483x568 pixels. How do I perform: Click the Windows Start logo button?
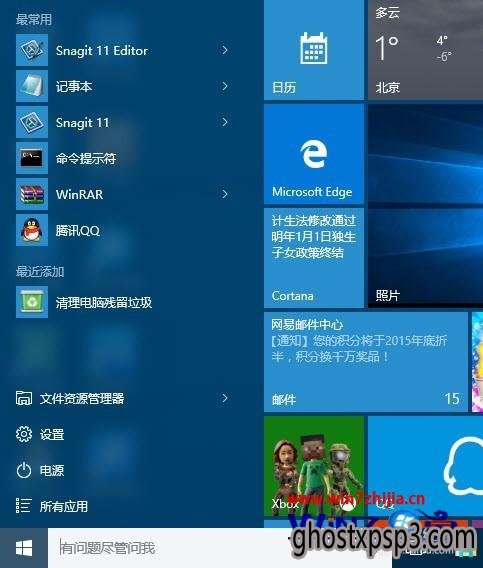(24, 548)
